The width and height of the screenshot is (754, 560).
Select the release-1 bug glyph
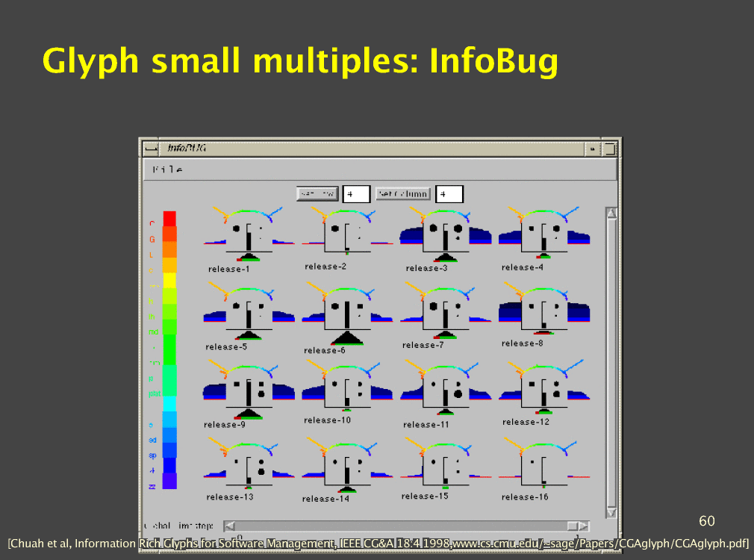point(249,234)
